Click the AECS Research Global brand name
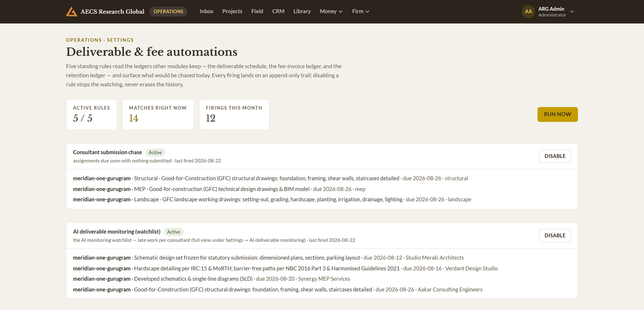The width and height of the screenshot is (644, 310). [x=112, y=12]
